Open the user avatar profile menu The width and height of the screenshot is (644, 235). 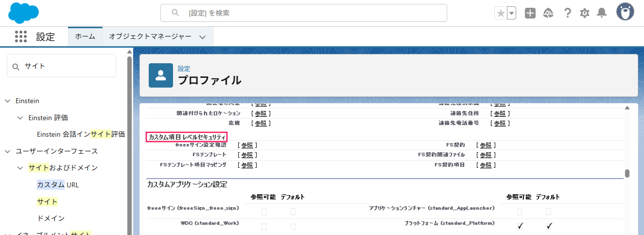tap(625, 12)
